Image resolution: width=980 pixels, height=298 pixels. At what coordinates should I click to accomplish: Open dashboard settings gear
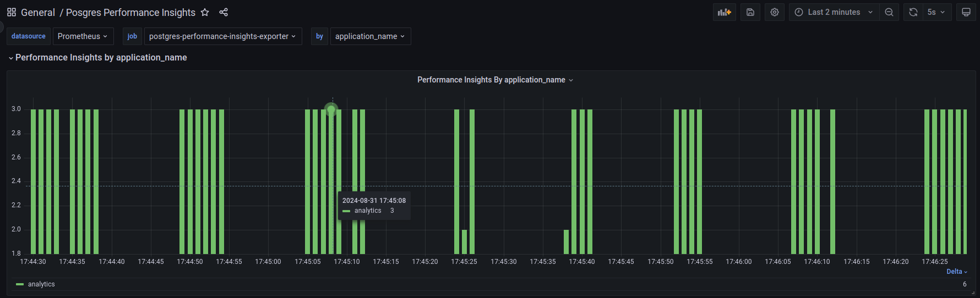tap(775, 12)
